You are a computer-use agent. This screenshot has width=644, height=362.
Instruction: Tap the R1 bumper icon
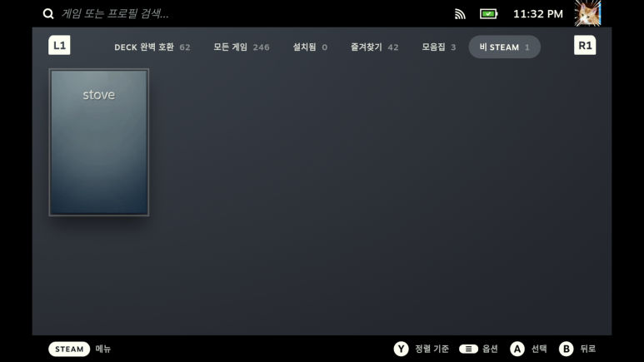585,45
